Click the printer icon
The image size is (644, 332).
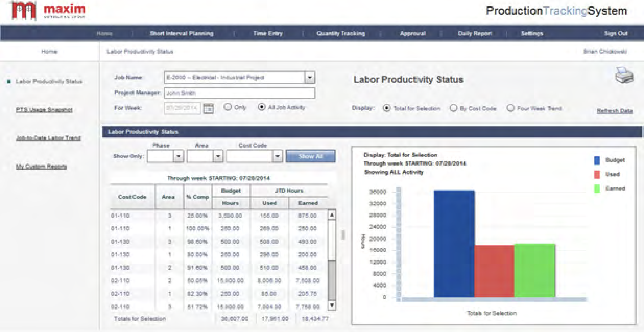pos(624,75)
